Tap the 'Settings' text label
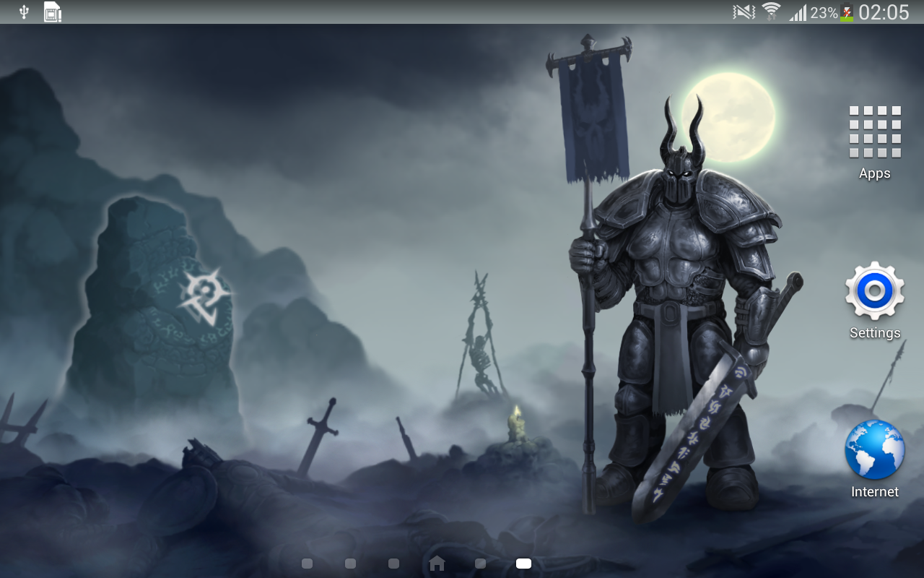This screenshot has width=924, height=578. click(x=875, y=333)
